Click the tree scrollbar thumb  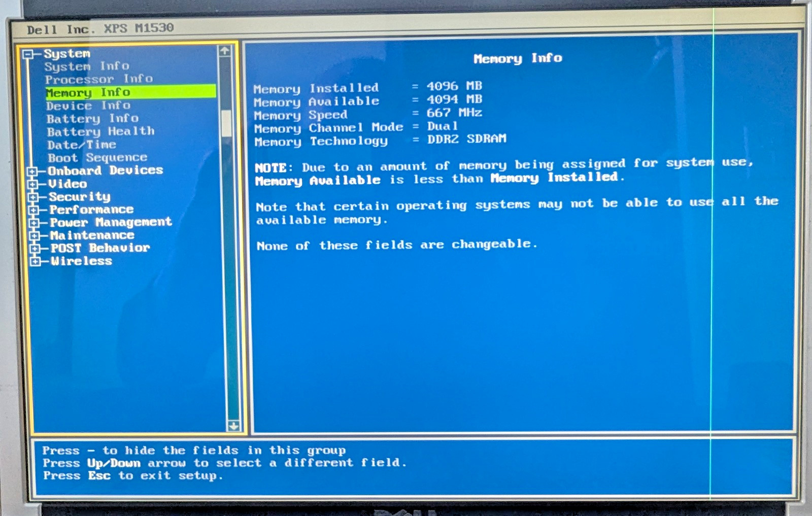[x=226, y=123]
